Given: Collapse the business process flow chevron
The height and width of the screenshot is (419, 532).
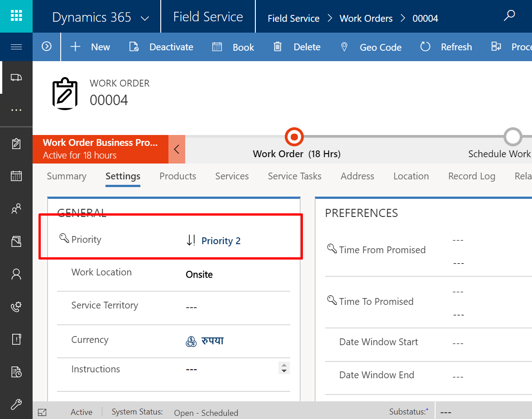Looking at the screenshot, I should tap(177, 149).
